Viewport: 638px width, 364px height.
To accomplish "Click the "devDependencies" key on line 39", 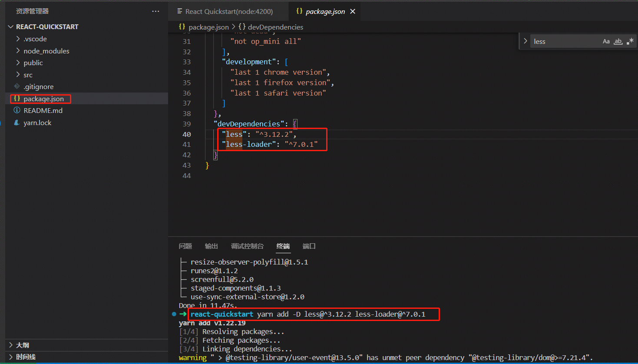I will point(249,124).
